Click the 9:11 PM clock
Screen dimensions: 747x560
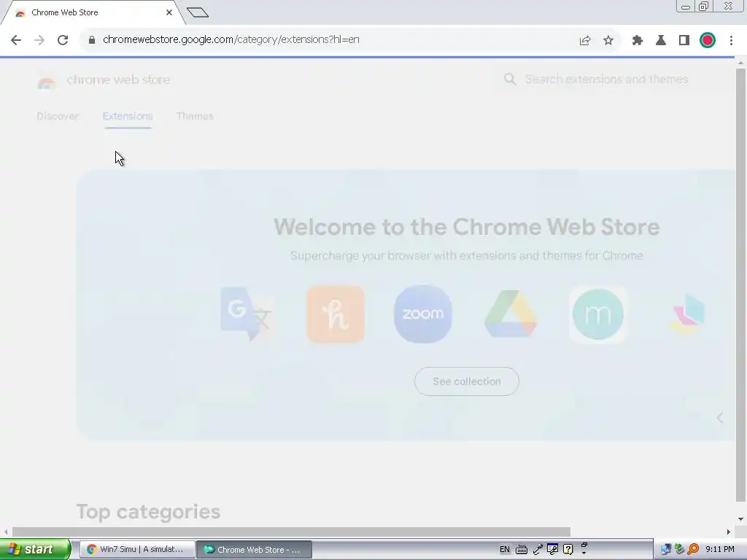point(720,550)
